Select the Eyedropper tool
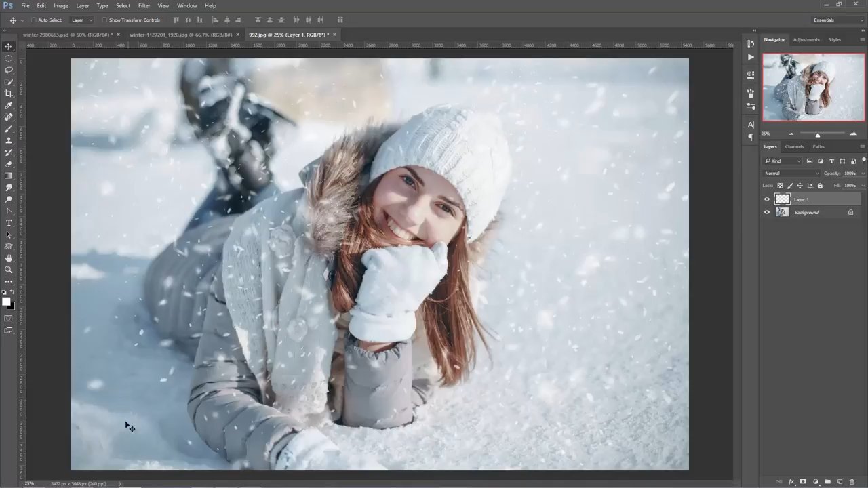This screenshot has width=868, height=488. [9, 105]
